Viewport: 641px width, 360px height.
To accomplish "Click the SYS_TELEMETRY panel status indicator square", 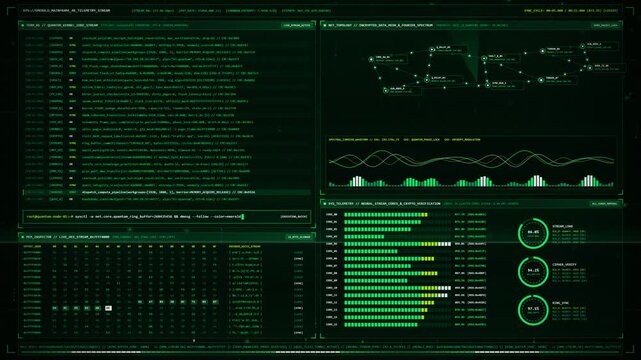I will click(325, 203).
